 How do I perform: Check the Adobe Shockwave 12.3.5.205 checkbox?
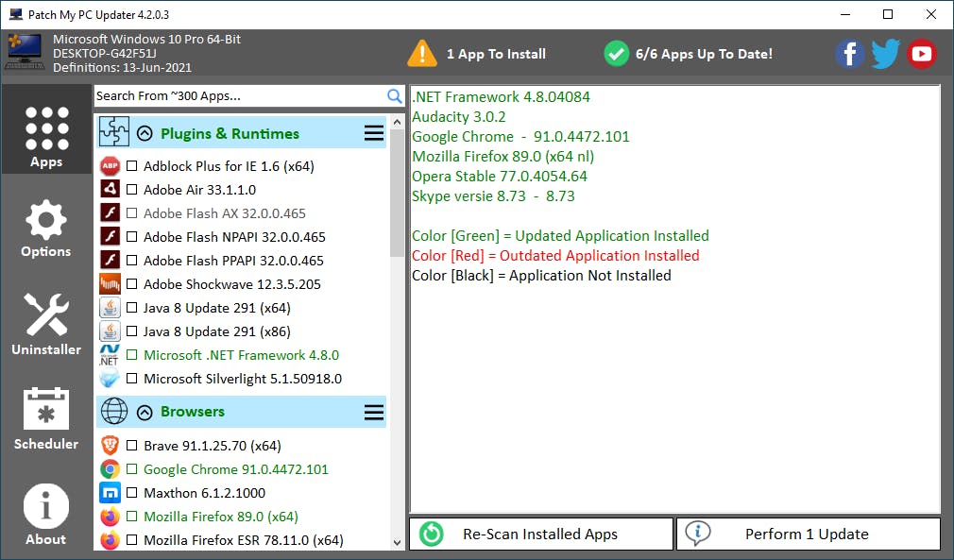pyautogui.click(x=131, y=284)
